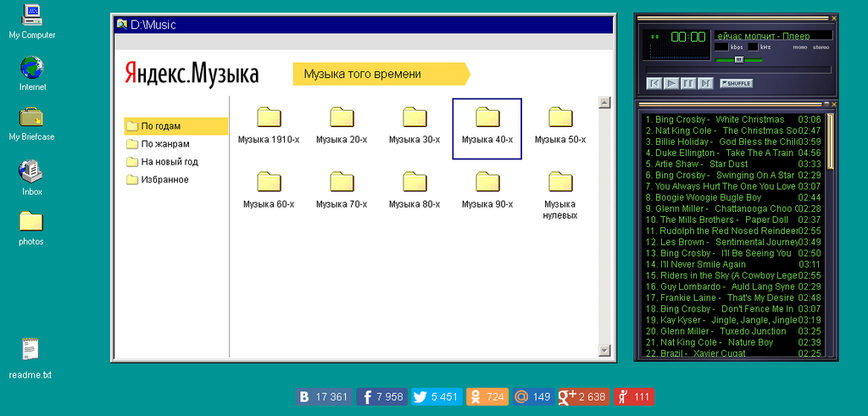
Task: Share via Twitter button showing 5 451
Action: coord(437,397)
